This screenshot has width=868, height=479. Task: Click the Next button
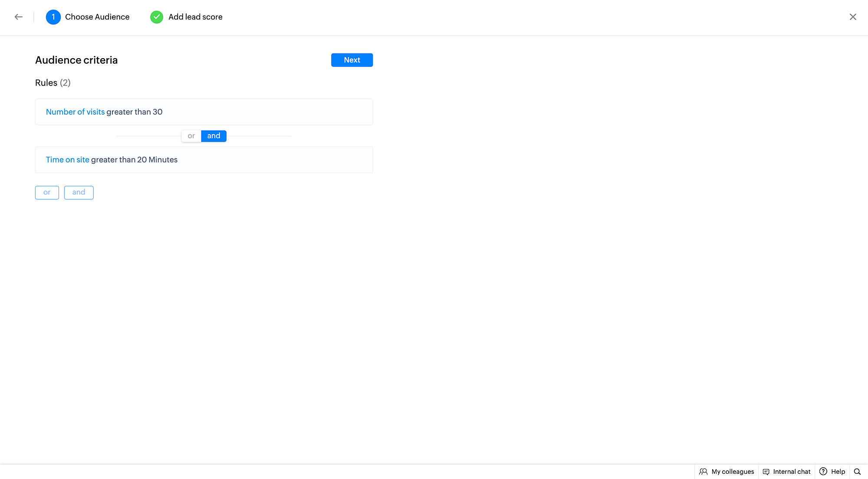click(x=352, y=60)
